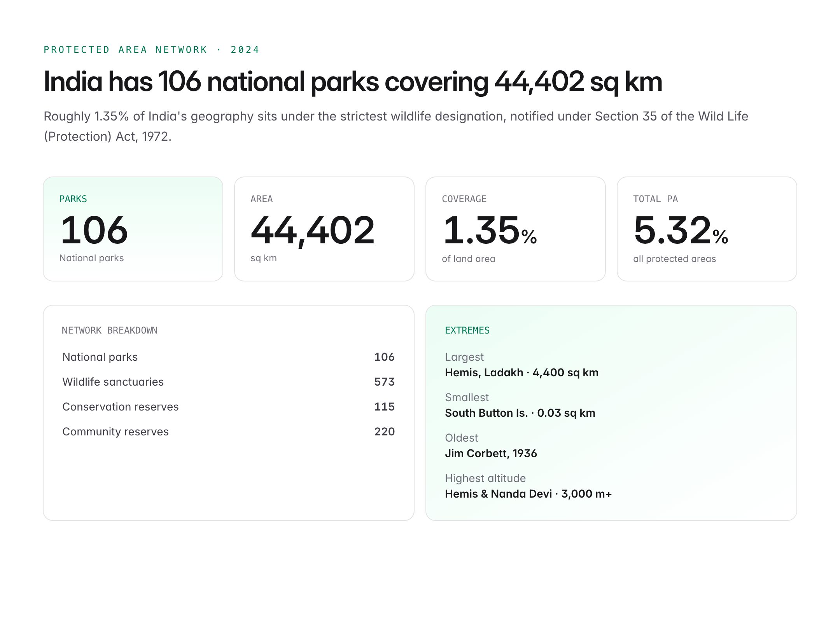Image resolution: width=840 pixels, height=622 pixels.
Task: Click the value 220 for community reserves
Action: coord(384,432)
